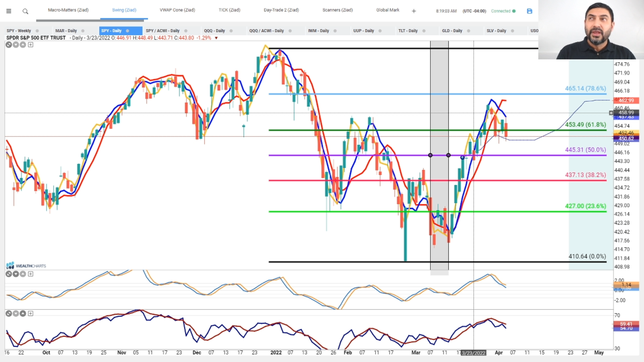Screen dimensions: 644x362
Task: Hide the middle oscillator panel indicator
Action: (x=9, y=274)
